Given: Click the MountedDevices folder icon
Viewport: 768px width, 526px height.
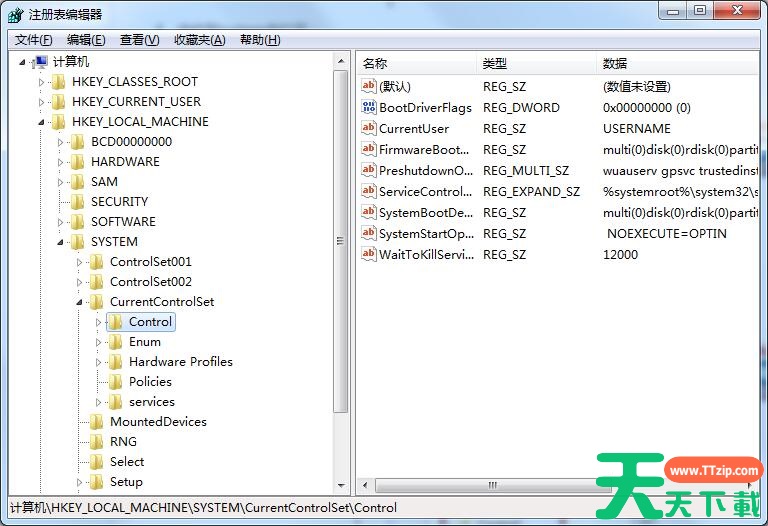Looking at the screenshot, I should [x=96, y=422].
